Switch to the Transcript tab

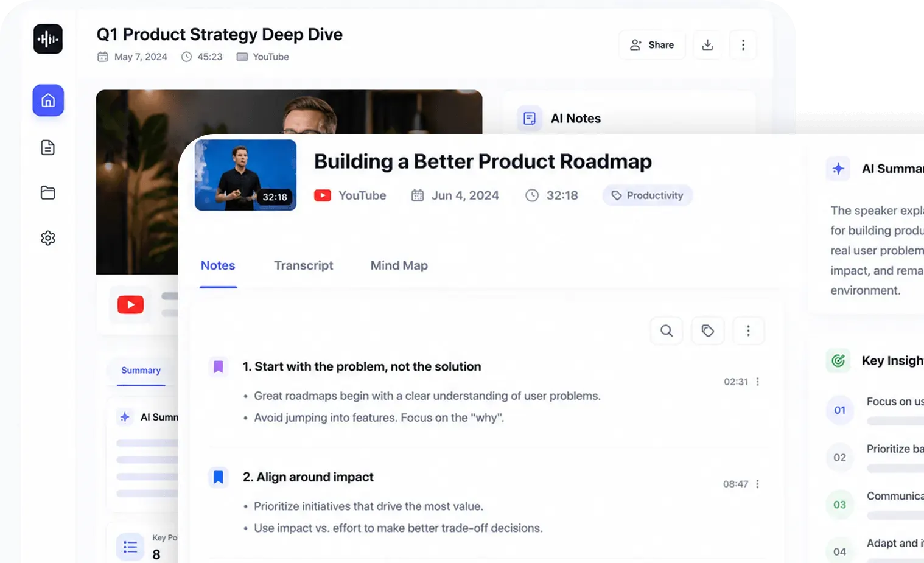(304, 265)
